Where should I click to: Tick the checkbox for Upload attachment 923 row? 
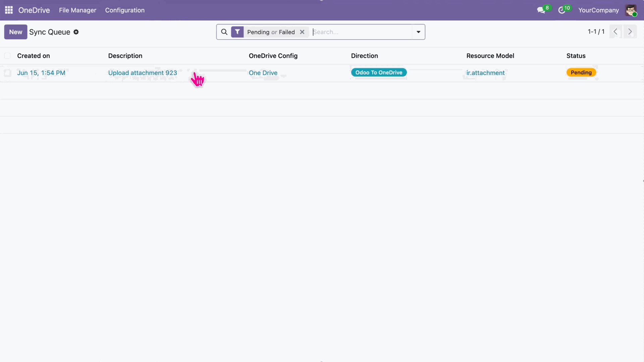pos(7,73)
